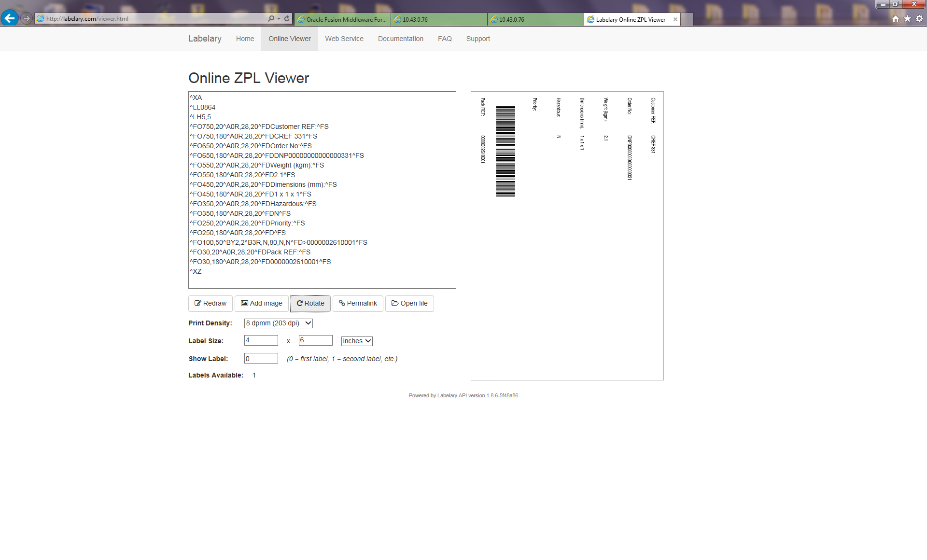Click the refresh icon in address bar
The height and width of the screenshot is (560, 927).
(x=287, y=18)
